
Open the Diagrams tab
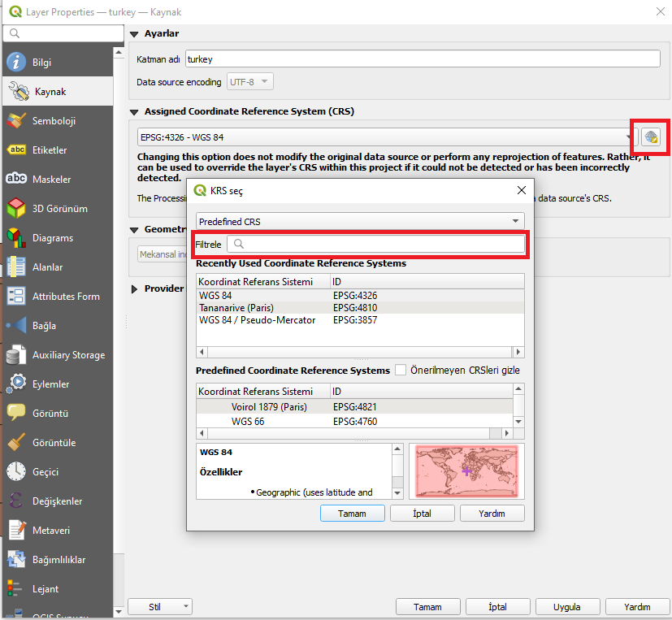coord(58,238)
